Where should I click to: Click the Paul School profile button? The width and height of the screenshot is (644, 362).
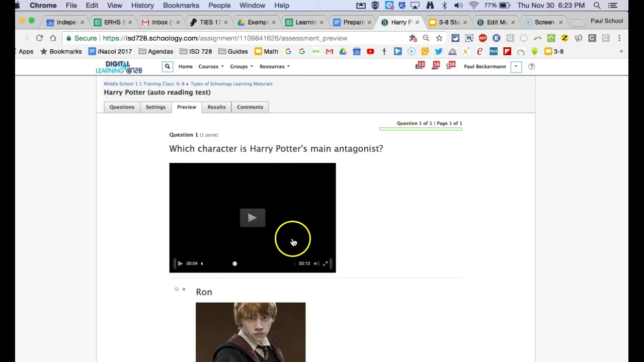(607, 21)
